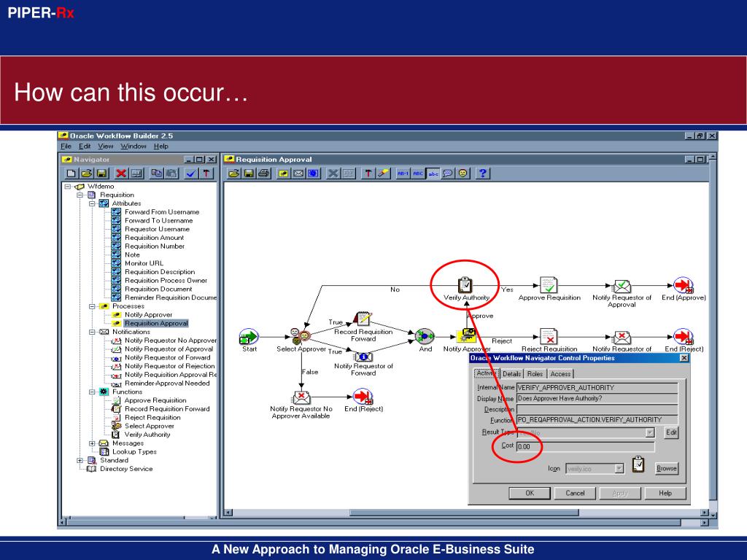Click the lowercase abc display name labels icon
Viewport: 747px width, 560px height.
433,174
